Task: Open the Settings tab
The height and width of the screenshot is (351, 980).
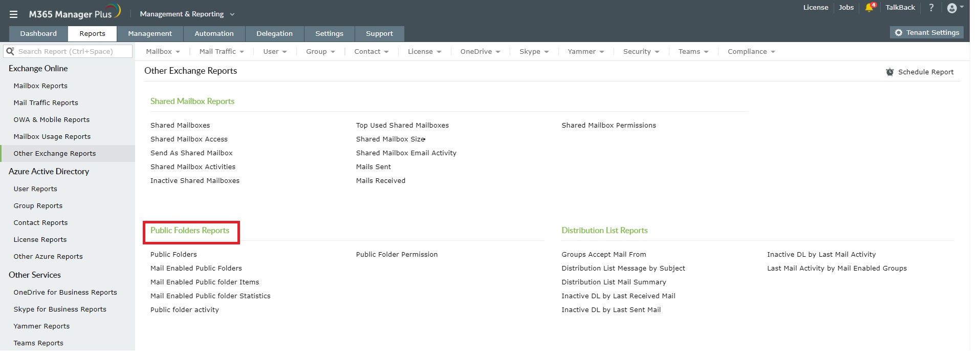Action: [x=329, y=34]
